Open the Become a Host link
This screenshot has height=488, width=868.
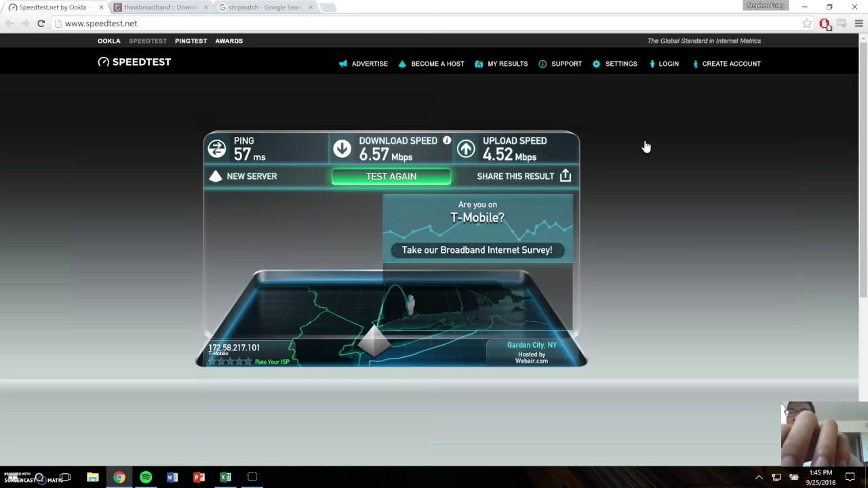point(437,64)
